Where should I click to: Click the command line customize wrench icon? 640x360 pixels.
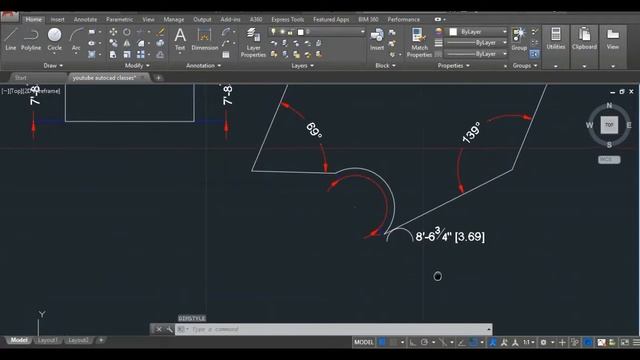tap(169, 329)
